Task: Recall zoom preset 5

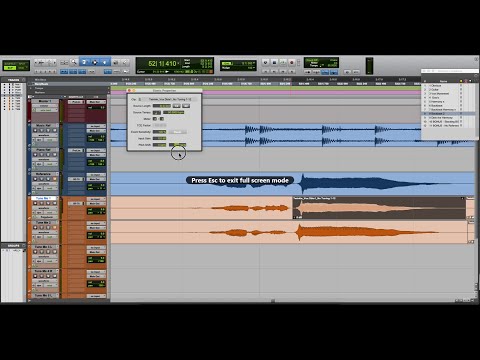Action: pos(54,71)
